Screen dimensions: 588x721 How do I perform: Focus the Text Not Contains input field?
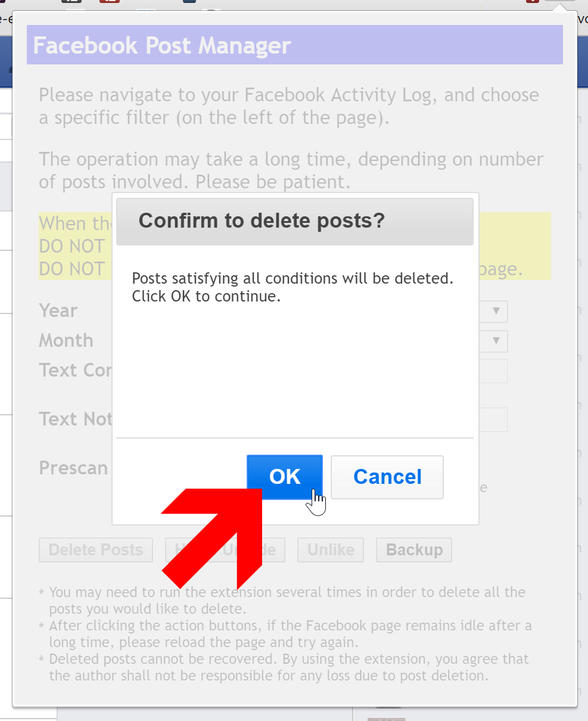pyautogui.click(x=493, y=419)
